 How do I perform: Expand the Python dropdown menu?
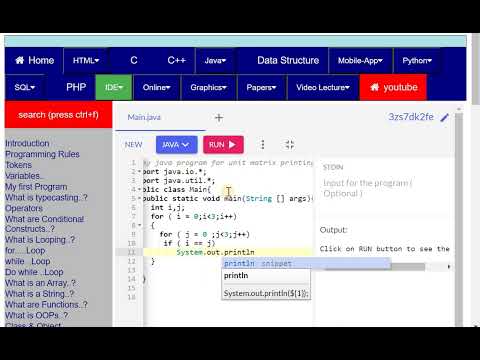[x=417, y=60]
